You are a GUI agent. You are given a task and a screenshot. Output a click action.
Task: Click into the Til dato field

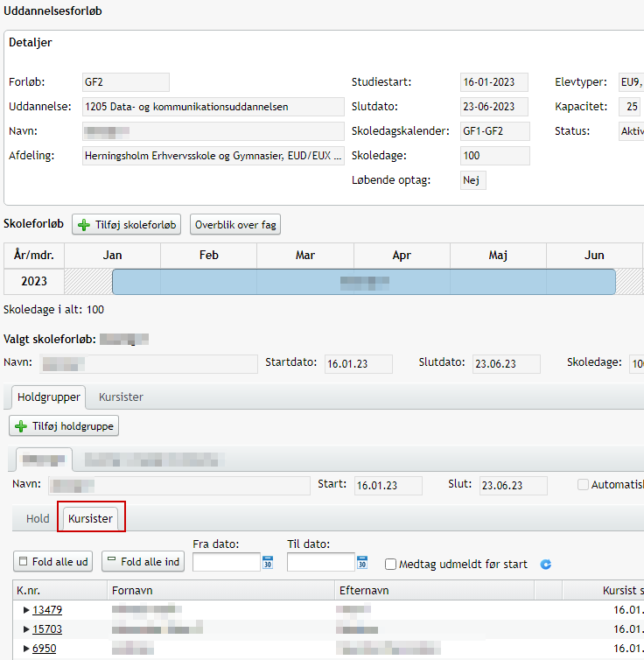[321, 562]
